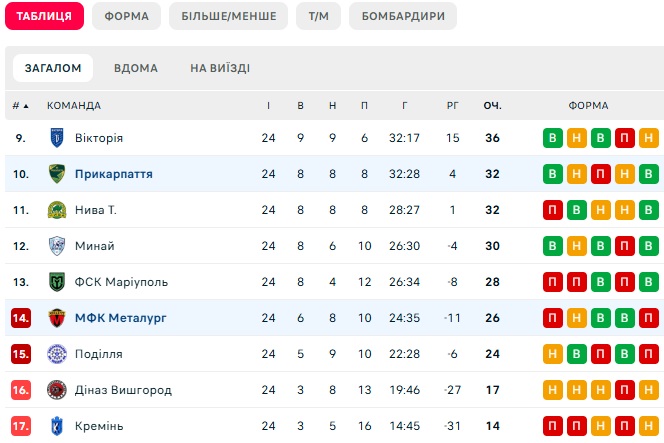Click the Вікторія team crest icon
This screenshot has width=664, height=443.
(x=57, y=138)
